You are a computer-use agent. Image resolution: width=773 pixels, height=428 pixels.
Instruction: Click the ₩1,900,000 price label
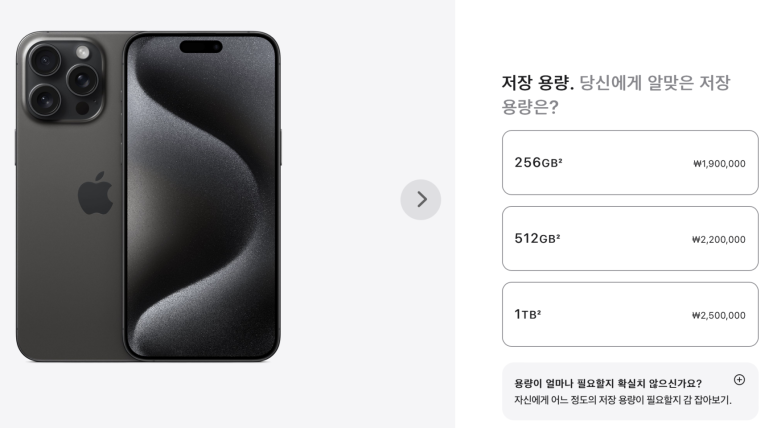(719, 164)
